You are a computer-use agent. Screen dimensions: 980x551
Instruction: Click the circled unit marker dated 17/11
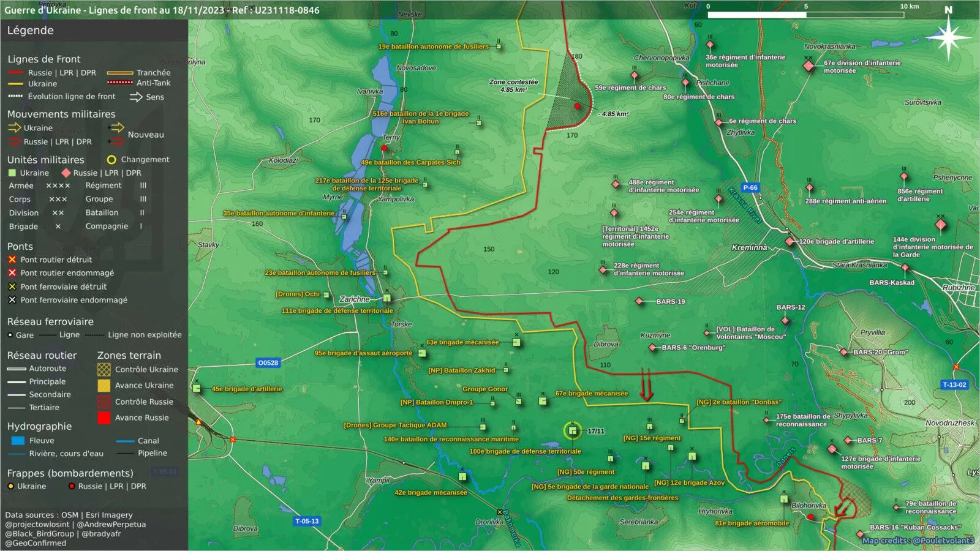coord(572,431)
